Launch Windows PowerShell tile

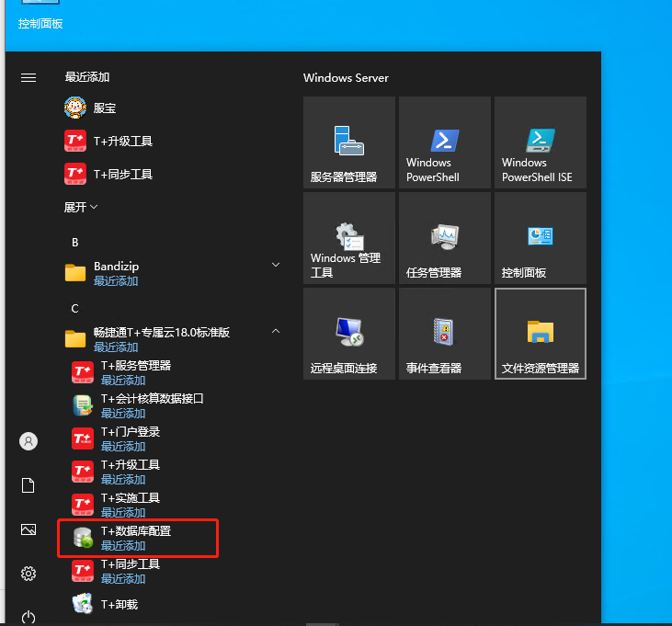[x=445, y=142]
